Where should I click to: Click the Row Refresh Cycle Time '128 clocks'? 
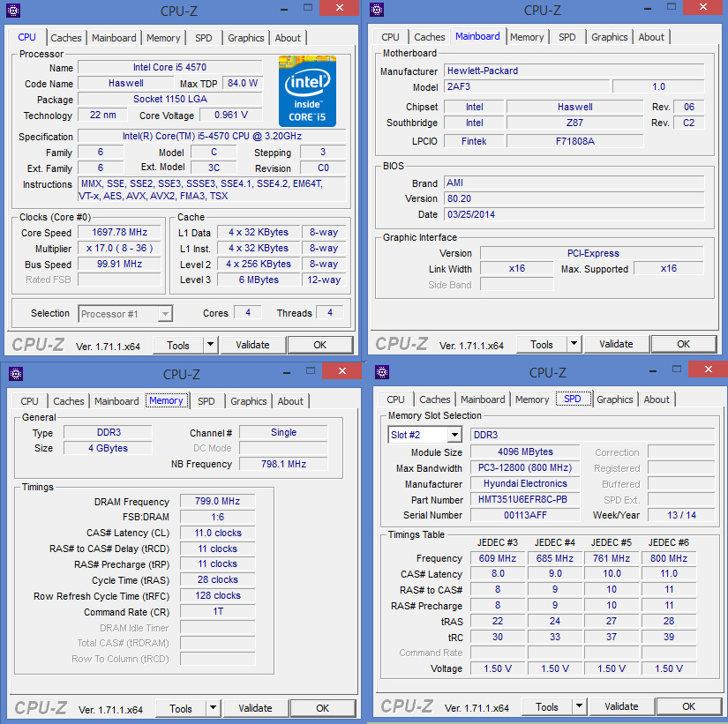(217, 595)
